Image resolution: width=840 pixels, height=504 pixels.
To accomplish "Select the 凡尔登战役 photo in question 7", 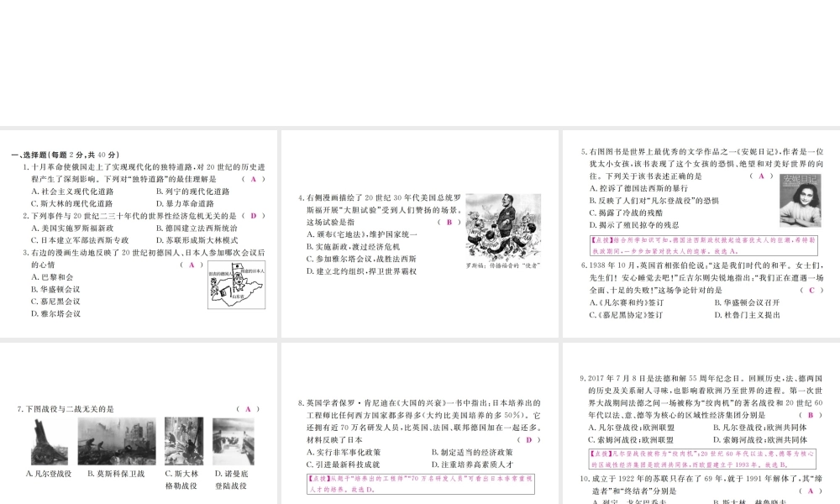I will (x=50, y=441).
